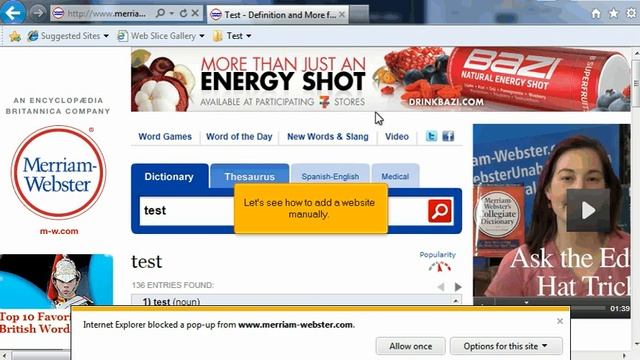
Task: Open the Word of the Day link
Action: point(239,137)
